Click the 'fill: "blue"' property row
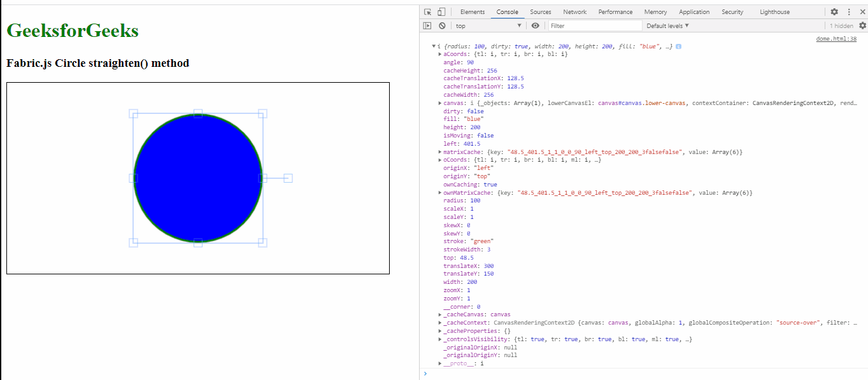The image size is (868, 380). pyautogui.click(x=464, y=119)
